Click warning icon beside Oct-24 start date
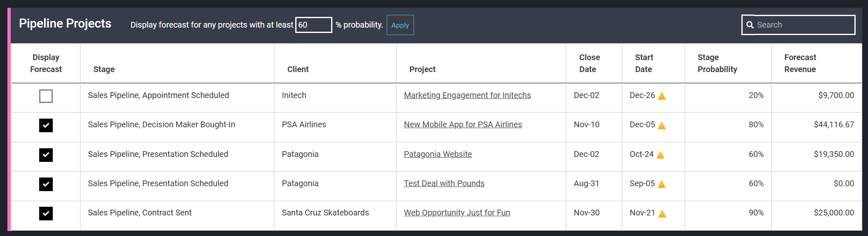The width and height of the screenshot is (868, 236). click(660, 155)
